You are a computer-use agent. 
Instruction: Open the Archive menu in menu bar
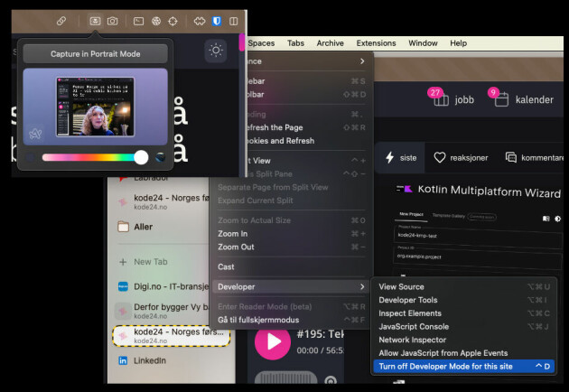point(330,43)
